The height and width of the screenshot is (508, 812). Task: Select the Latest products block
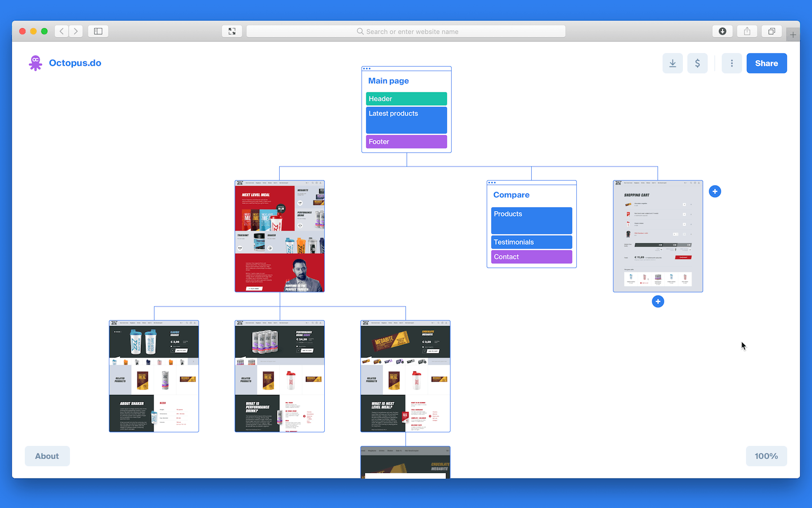pos(406,120)
